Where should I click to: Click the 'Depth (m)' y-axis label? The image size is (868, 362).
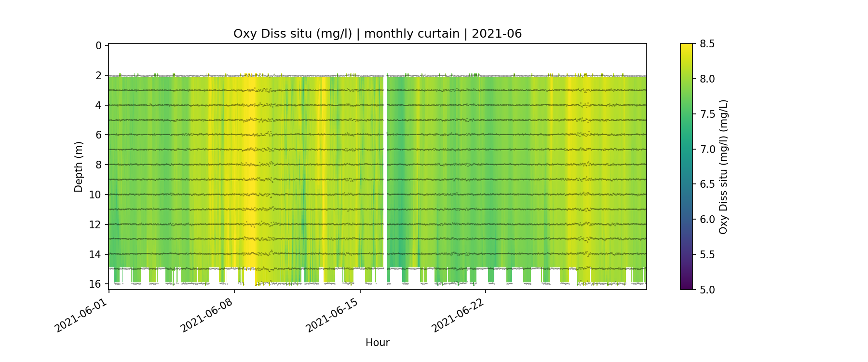click(x=79, y=167)
